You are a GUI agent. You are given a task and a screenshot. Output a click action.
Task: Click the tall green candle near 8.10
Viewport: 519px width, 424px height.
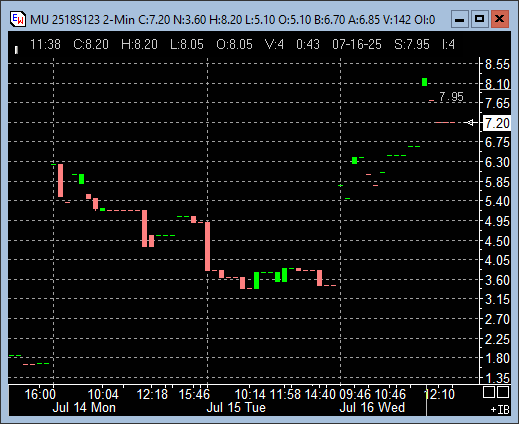pyautogui.click(x=424, y=82)
